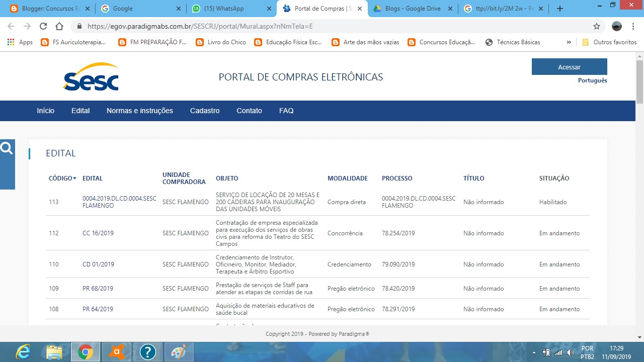
Task: Click MODALIDADE column header
Action: [x=348, y=178]
